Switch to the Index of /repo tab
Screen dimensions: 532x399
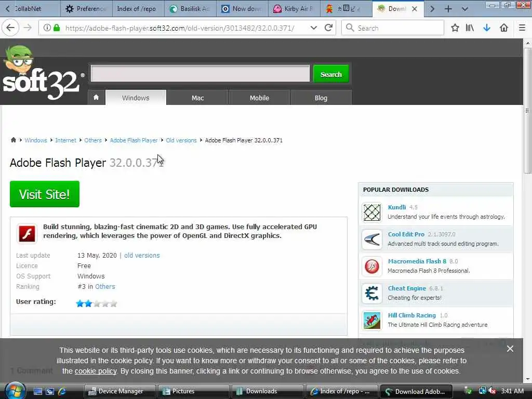(x=138, y=9)
